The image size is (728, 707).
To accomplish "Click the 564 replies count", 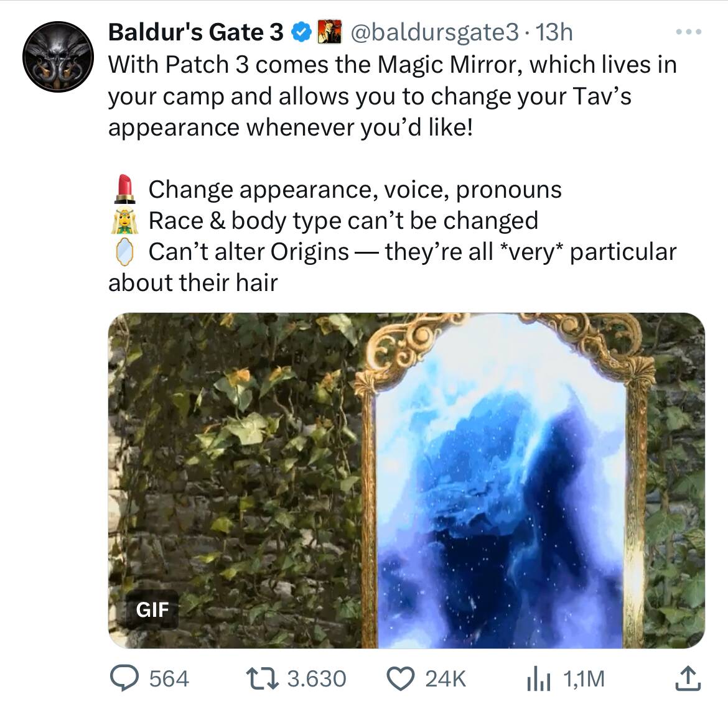I will [x=169, y=678].
